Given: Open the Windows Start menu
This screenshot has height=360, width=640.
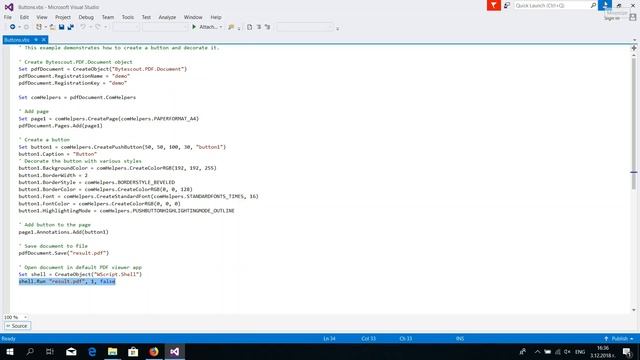Looking at the screenshot, I should (10, 351).
